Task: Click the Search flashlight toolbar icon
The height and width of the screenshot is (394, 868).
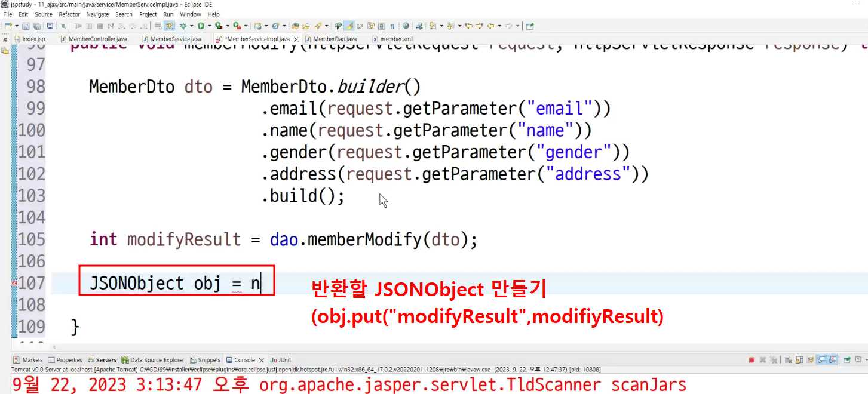Action: [317, 26]
